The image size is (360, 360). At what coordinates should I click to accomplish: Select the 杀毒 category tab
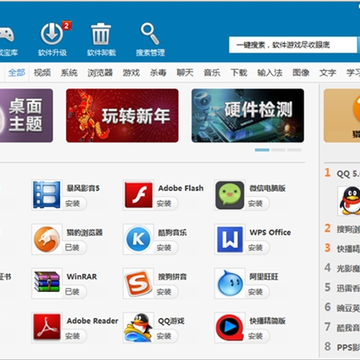click(x=158, y=72)
